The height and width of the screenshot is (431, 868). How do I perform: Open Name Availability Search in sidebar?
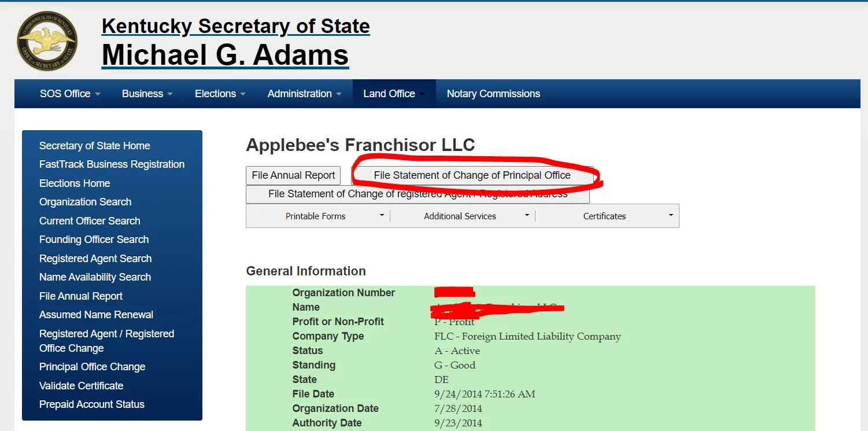coord(95,277)
